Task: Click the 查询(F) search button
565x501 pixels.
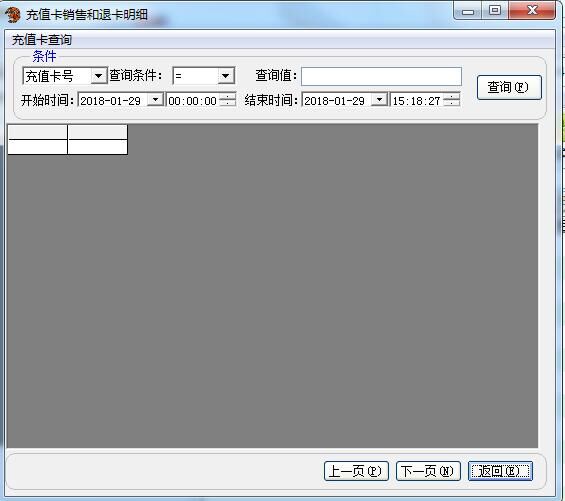Action: [509, 87]
